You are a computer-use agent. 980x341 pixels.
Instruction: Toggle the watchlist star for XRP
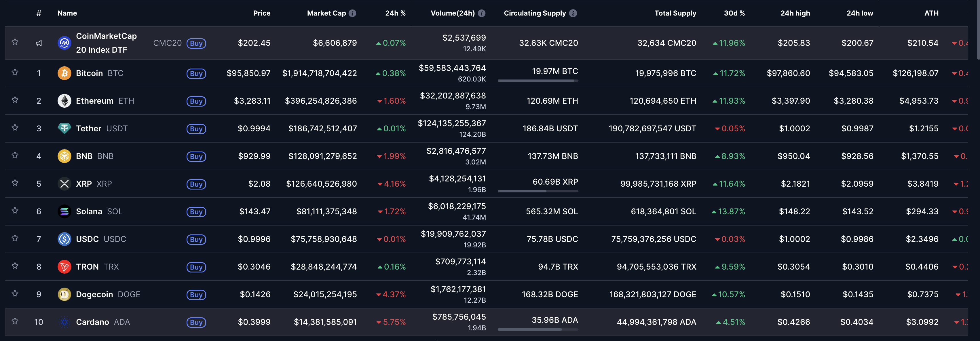pos(15,183)
